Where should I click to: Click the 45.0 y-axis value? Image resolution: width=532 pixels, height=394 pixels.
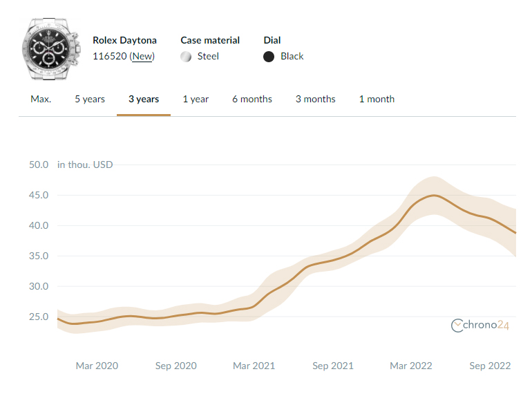[39, 195]
